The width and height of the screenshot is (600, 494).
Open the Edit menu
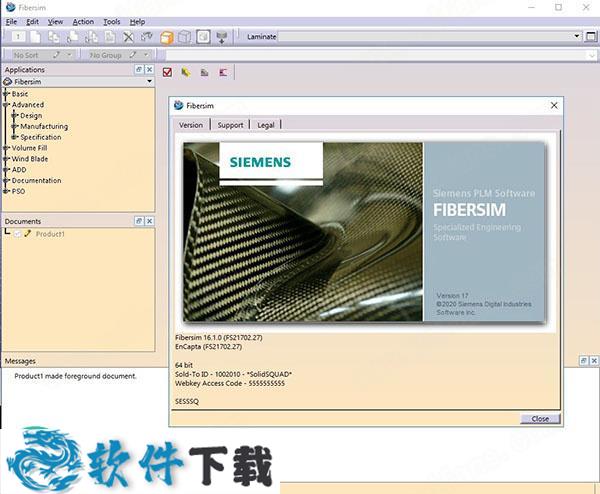pyautogui.click(x=33, y=22)
